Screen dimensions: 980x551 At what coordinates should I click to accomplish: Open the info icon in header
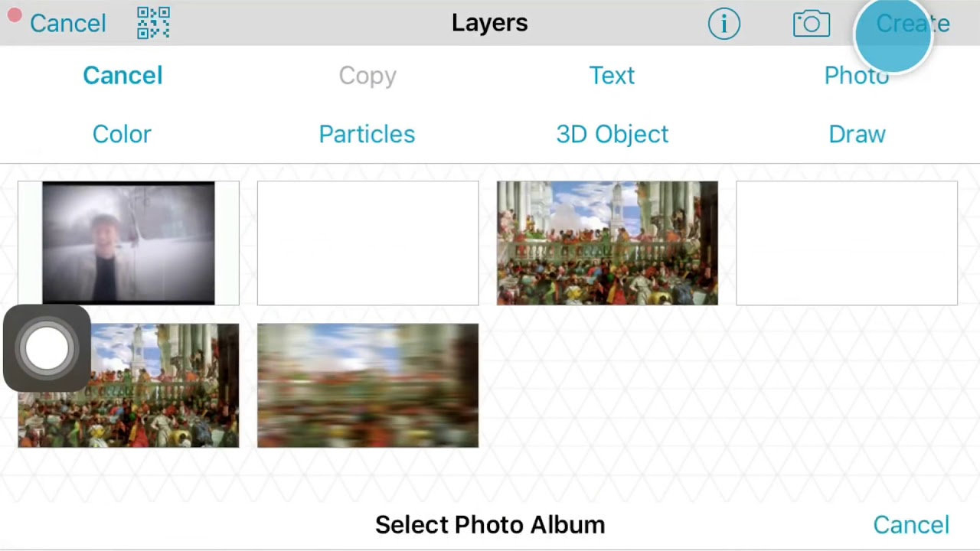724,24
